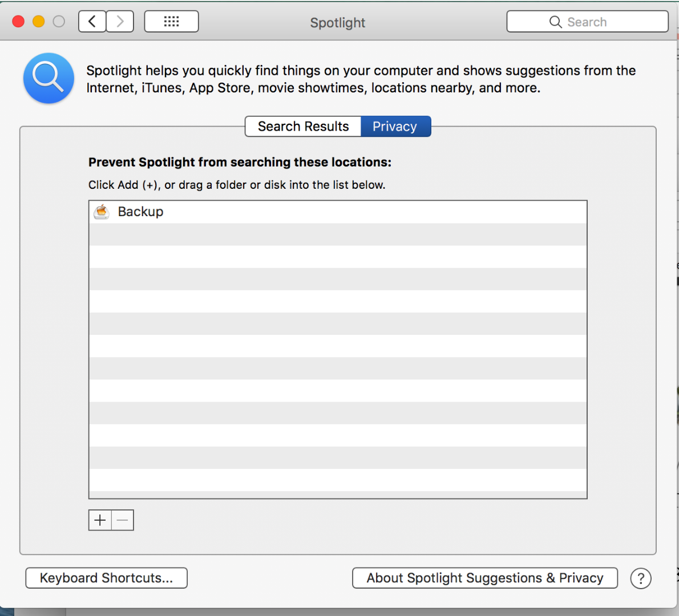
Task: Close the Spotlight window with red button
Action: pyautogui.click(x=18, y=21)
